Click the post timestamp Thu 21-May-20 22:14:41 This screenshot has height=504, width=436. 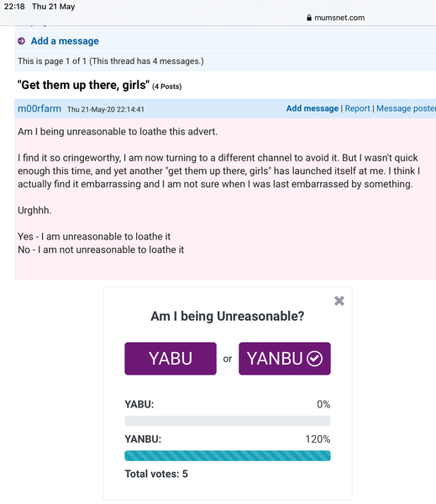coord(106,109)
